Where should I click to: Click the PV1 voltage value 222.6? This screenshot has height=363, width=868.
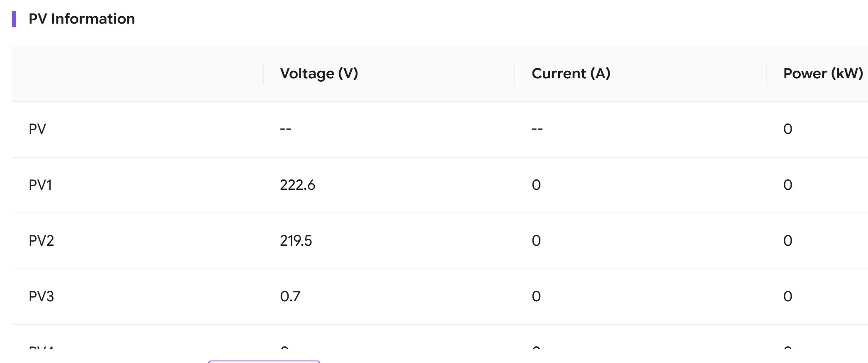coord(297,185)
